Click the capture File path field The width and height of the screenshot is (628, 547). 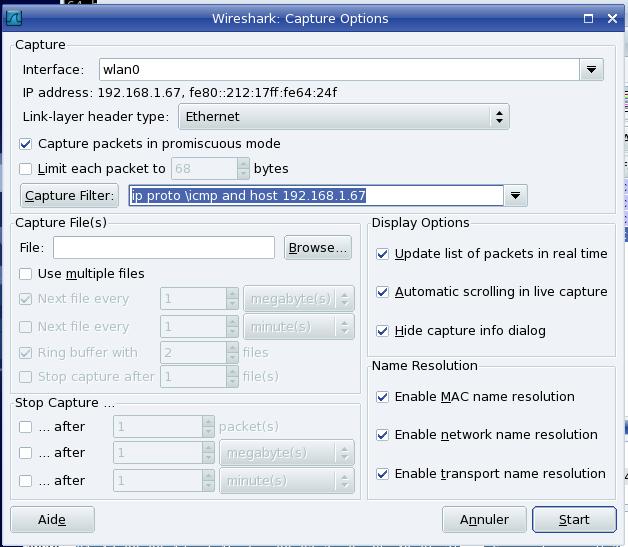point(164,247)
